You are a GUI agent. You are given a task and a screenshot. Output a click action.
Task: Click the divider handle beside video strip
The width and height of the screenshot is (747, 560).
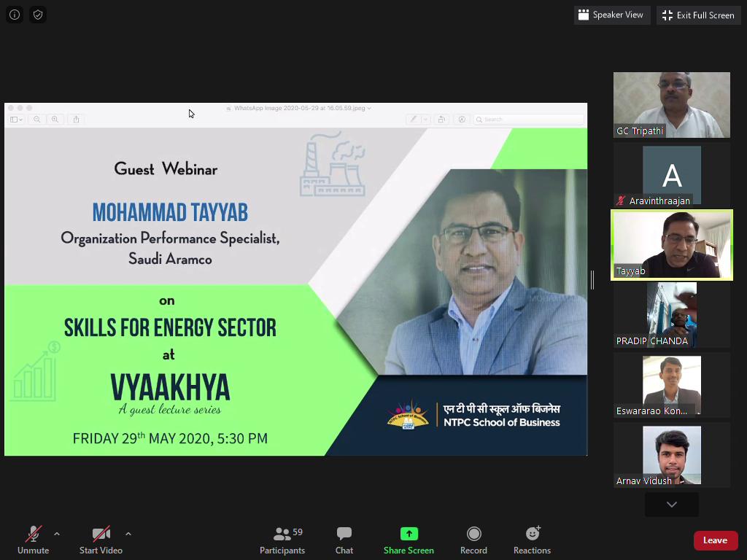click(592, 280)
